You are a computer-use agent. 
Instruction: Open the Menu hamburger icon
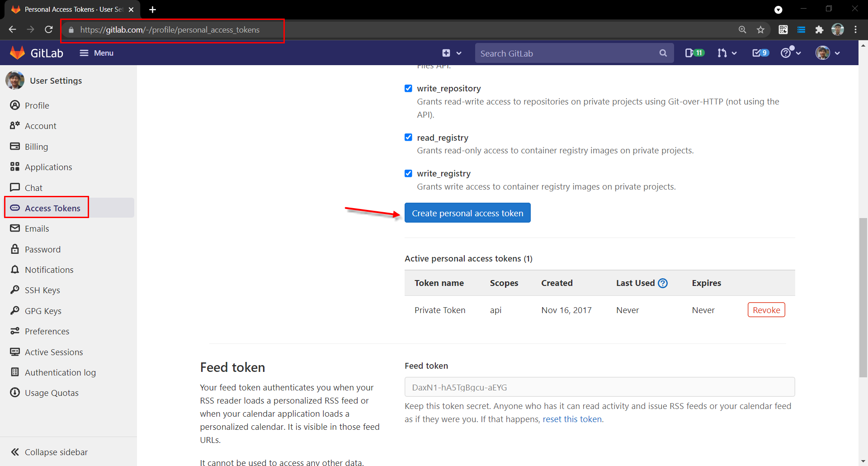[x=84, y=53]
